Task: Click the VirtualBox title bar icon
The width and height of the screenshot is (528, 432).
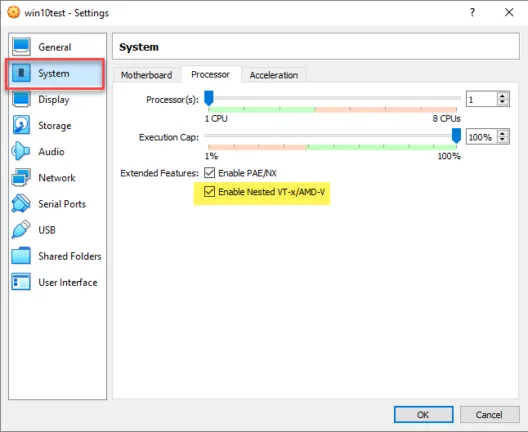Action: point(13,12)
